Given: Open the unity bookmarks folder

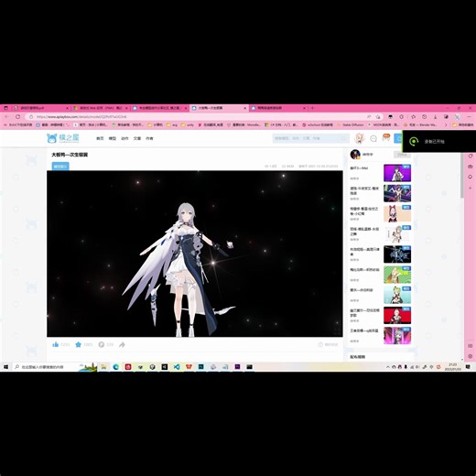Looking at the screenshot, I should [x=188, y=124].
